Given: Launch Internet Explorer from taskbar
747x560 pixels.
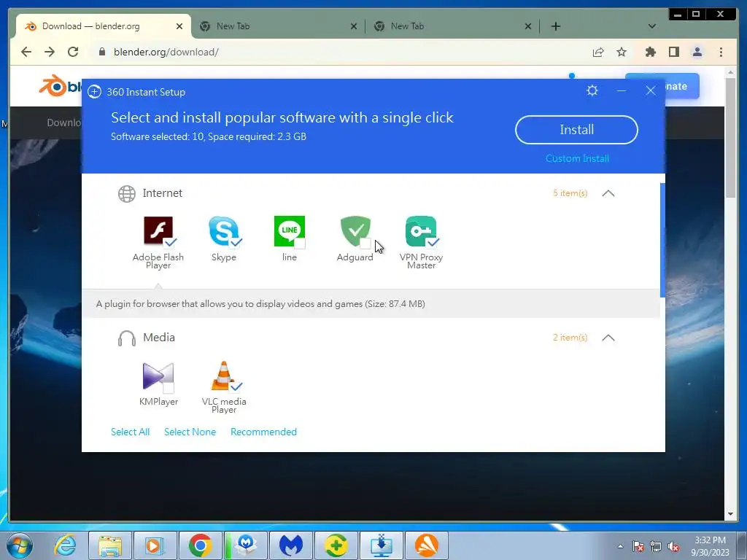Looking at the screenshot, I should [65, 545].
